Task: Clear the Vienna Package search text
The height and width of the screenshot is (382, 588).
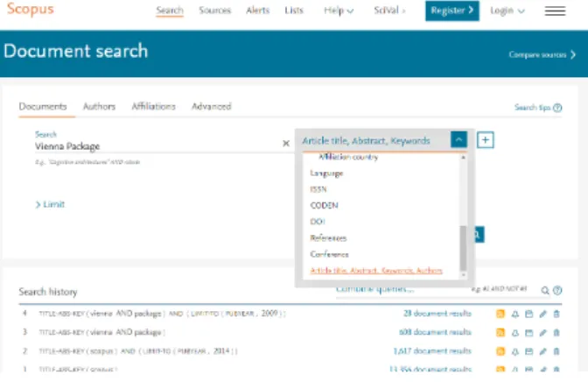Action: click(286, 143)
